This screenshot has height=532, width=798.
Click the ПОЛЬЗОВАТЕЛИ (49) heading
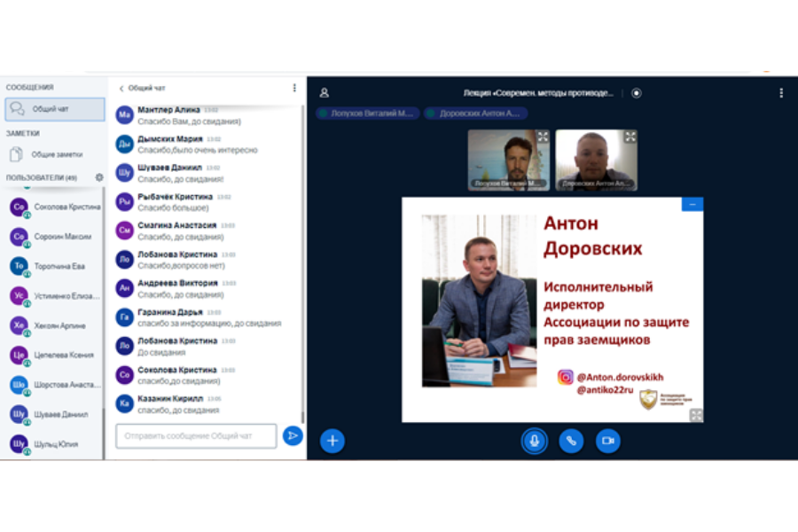(41, 177)
